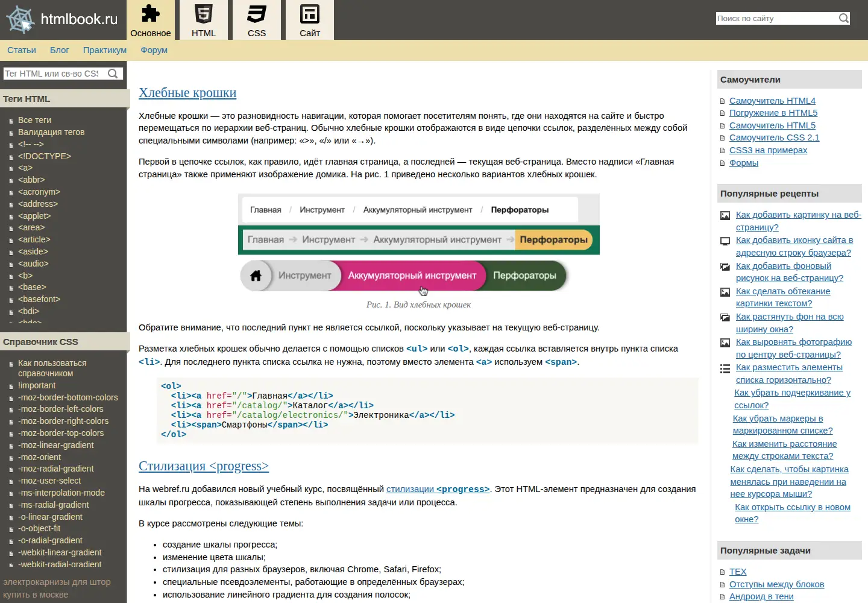Open Как добавить картинку на веб-страницу recipe
This screenshot has width=868, height=603.
click(x=798, y=221)
